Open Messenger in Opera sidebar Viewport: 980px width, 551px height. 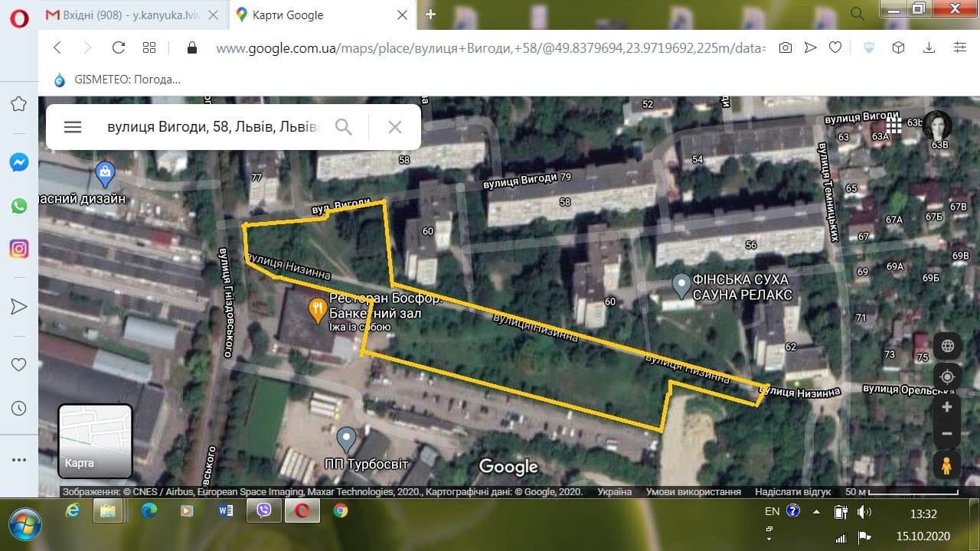pyautogui.click(x=19, y=162)
